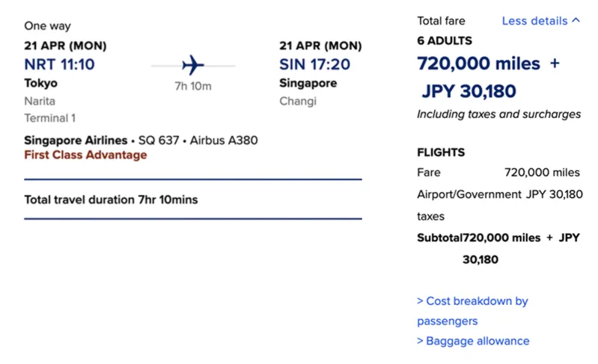This screenshot has width=598, height=364.
Task: Collapse the fare section via Less details
Action: click(x=534, y=21)
